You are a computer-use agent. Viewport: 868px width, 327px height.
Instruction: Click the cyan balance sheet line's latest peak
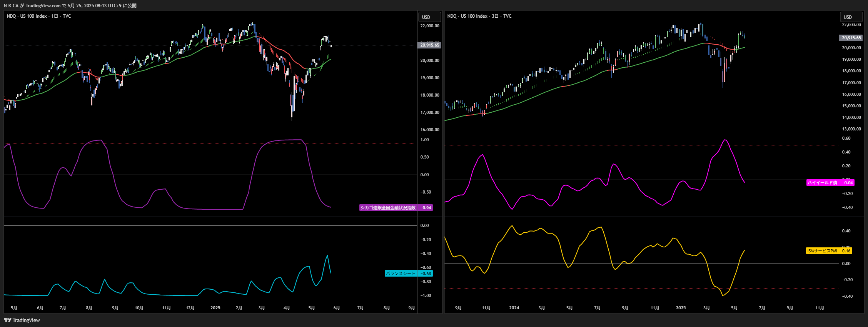tap(327, 255)
